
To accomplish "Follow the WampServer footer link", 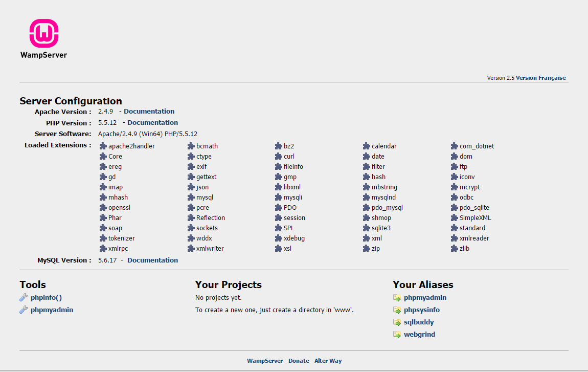I will click(x=265, y=361).
